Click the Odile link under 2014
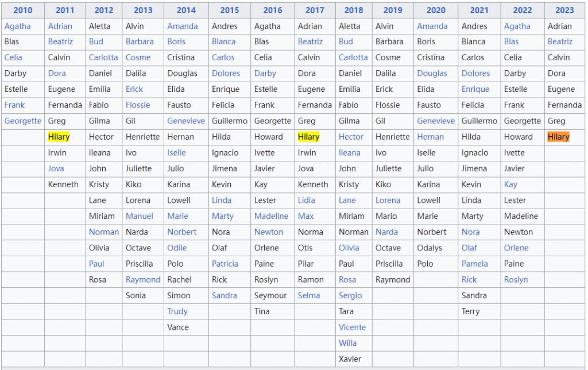The height and width of the screenshot is (370, 588). point(177,248)
